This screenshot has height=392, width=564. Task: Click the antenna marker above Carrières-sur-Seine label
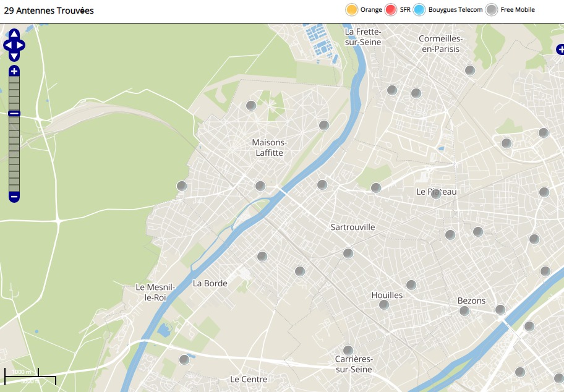[x=348, y=351]
